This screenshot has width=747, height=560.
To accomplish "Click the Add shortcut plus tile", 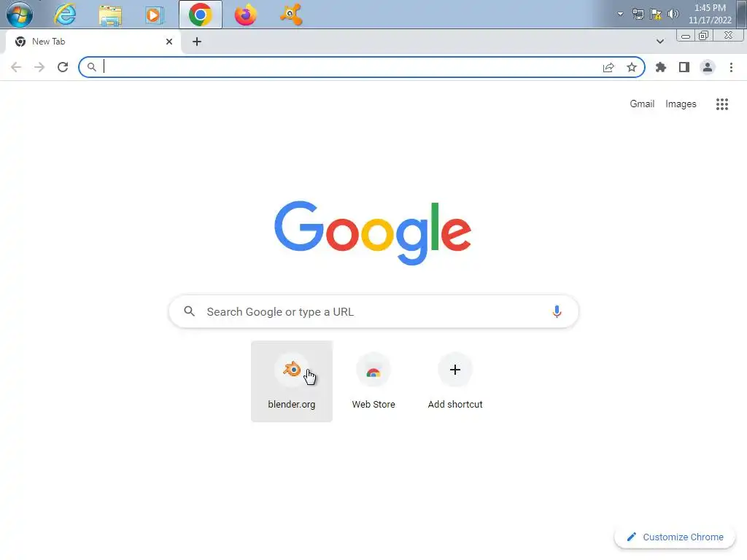I will coord(455,381).
